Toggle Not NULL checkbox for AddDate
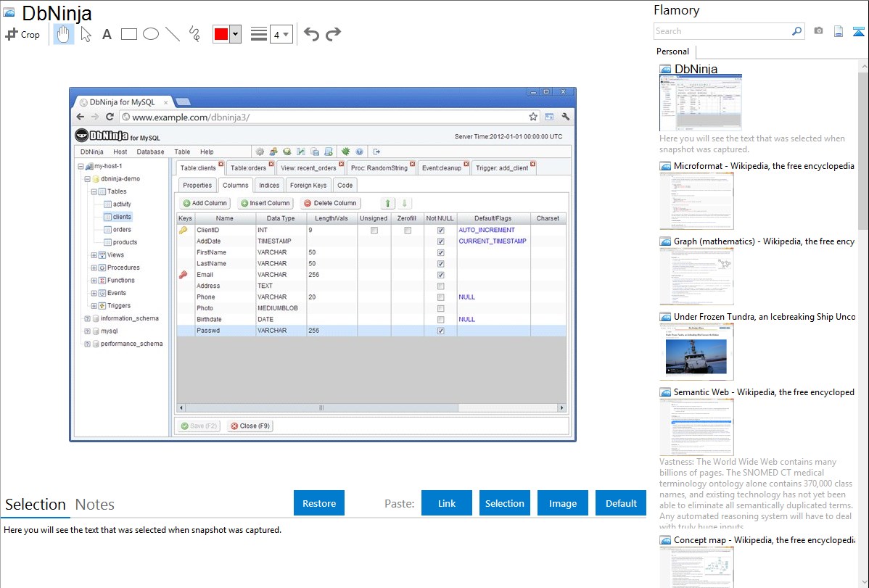The image size is (869, 588). pyautogui.click(x=440, y=241)
